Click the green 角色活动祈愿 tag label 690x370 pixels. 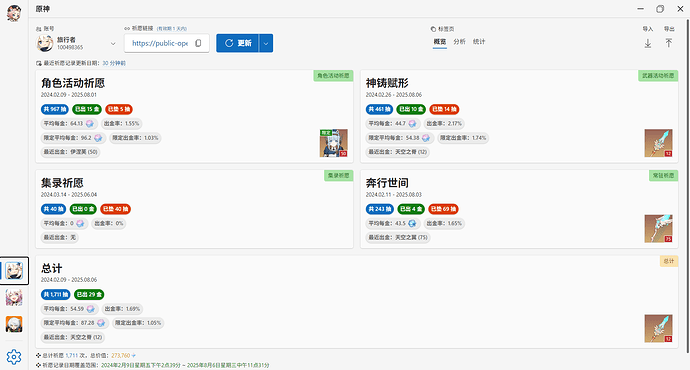(x=334, y=76)
